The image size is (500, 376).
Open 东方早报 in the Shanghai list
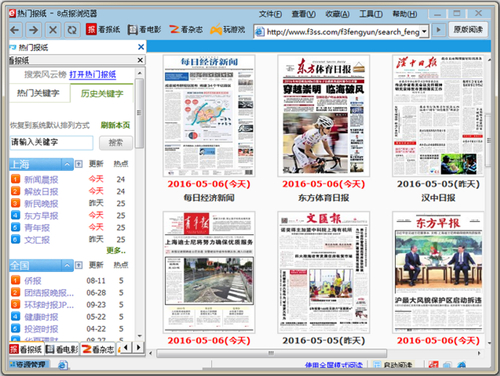[x=41, y=216]
